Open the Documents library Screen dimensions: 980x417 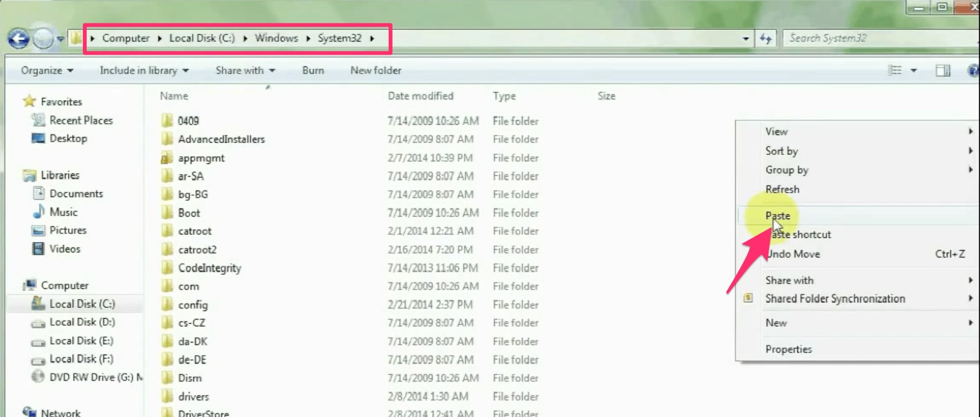click(x=76, y=193)
